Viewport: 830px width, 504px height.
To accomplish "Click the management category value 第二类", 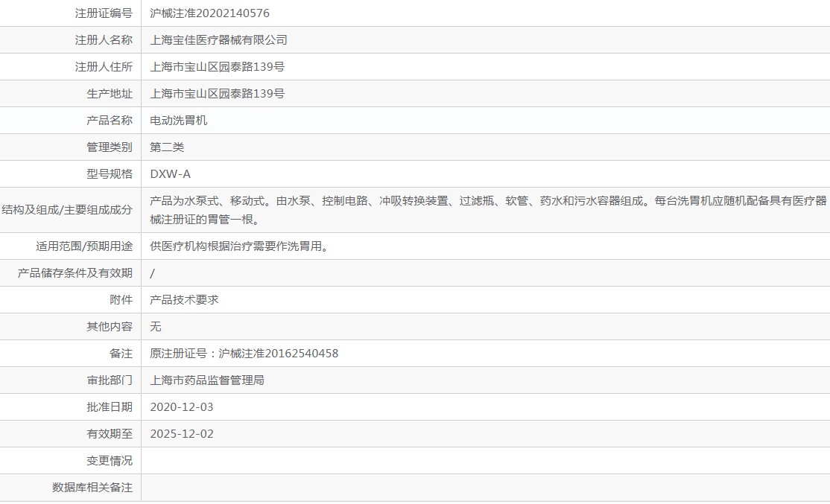I will [167, 147].
